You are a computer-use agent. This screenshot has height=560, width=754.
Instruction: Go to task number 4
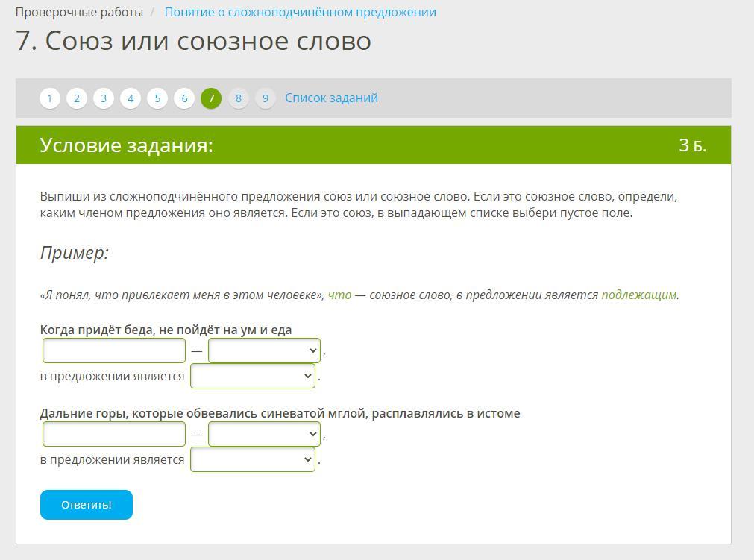[131, 98]
